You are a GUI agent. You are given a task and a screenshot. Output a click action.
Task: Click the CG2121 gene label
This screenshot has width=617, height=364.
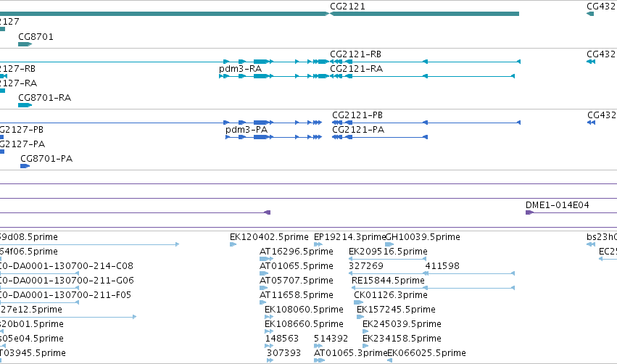(347, 7)
